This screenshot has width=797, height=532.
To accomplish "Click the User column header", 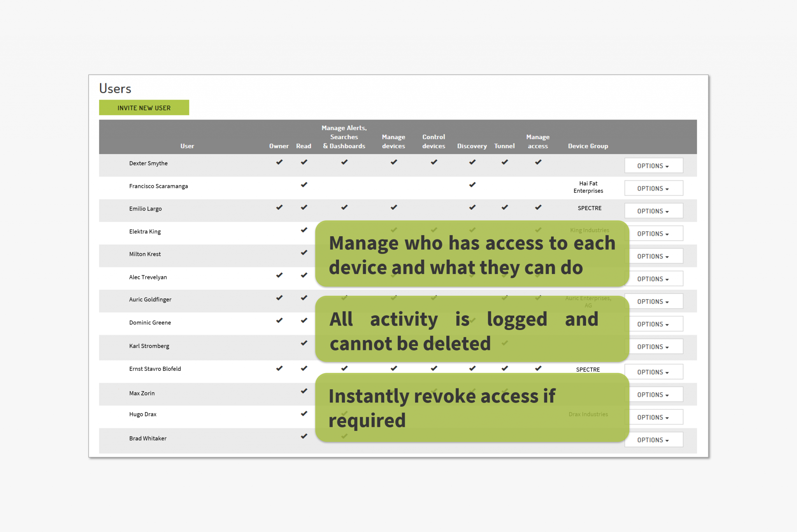I will tap(187, 146).
